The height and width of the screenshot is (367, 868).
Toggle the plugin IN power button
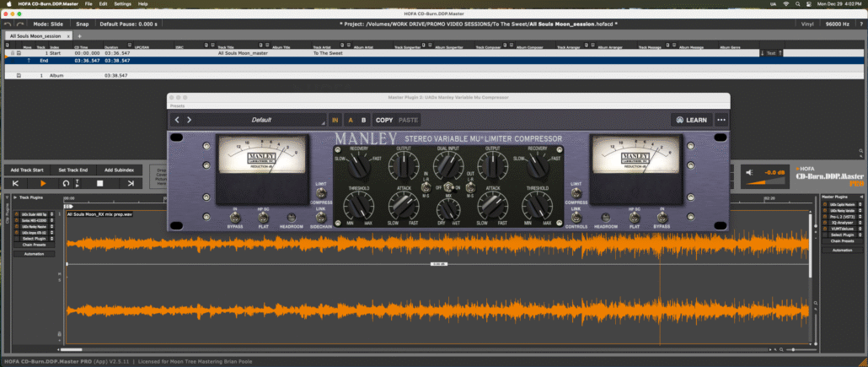(x=335, y=120)
